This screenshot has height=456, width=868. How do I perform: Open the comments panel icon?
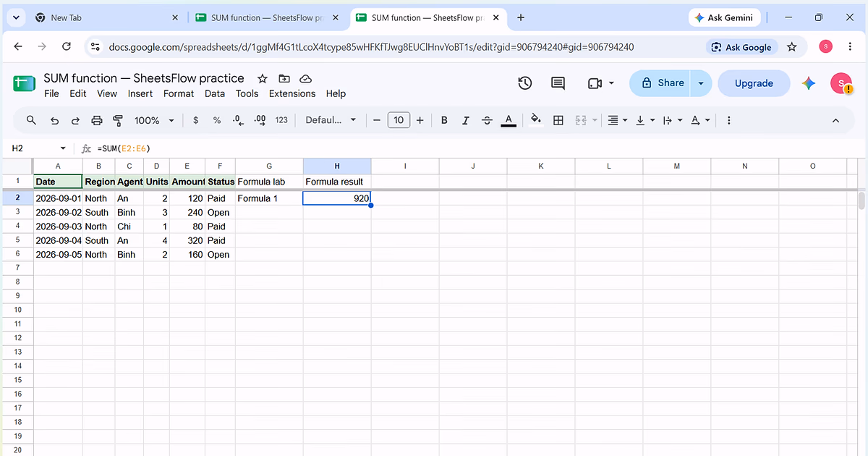tap(558, 83)
